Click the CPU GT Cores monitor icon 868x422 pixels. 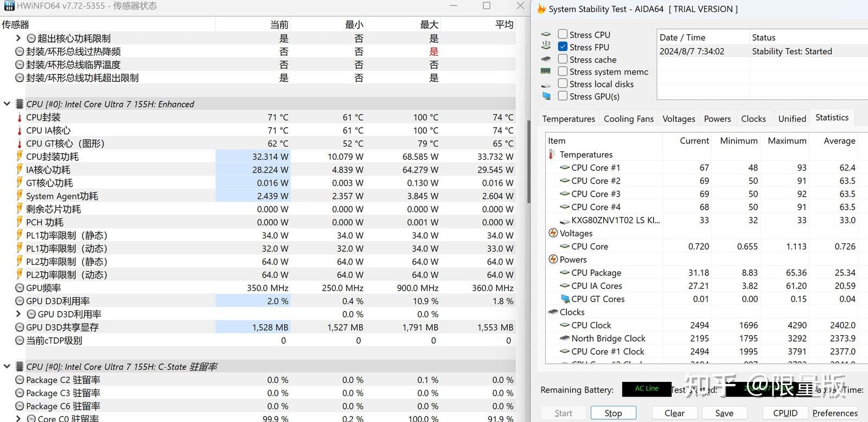(565, 299)
